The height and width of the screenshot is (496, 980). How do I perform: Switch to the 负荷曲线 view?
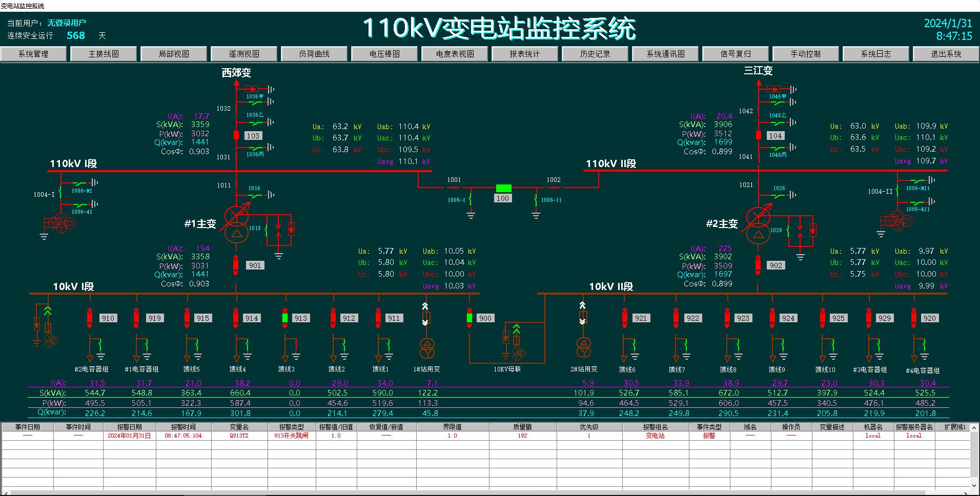[x=314, y=54]
